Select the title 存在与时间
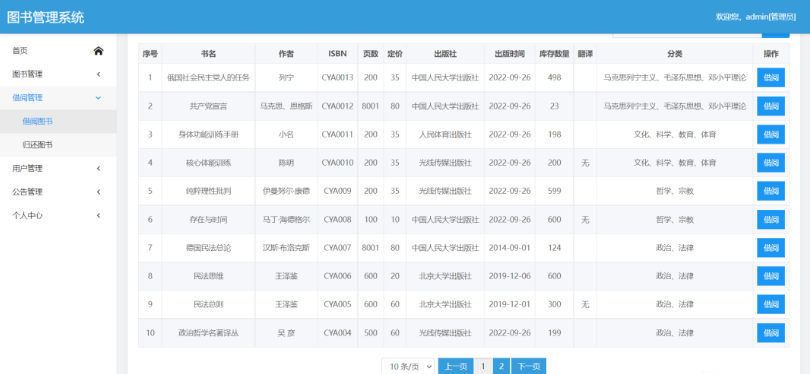Image resolution: width=810 pixels, height=374 pixels. pyautogui.click(x=208, y=220)
